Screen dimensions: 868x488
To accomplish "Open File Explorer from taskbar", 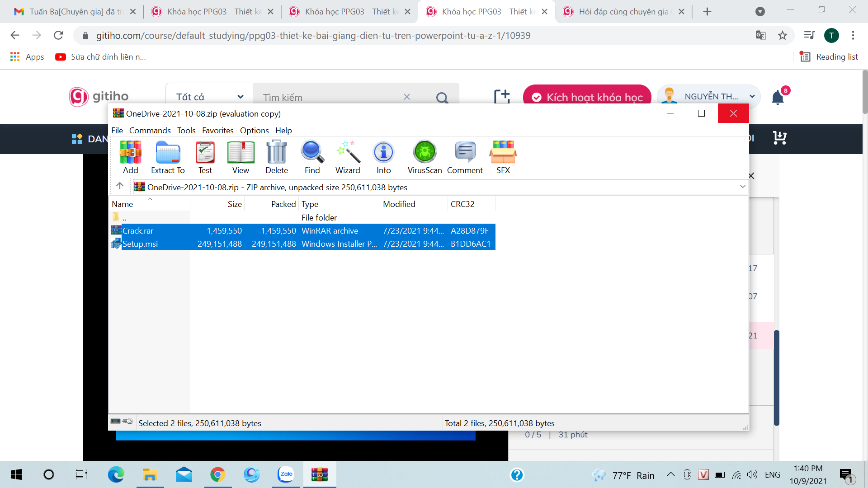I will point(150,474).
